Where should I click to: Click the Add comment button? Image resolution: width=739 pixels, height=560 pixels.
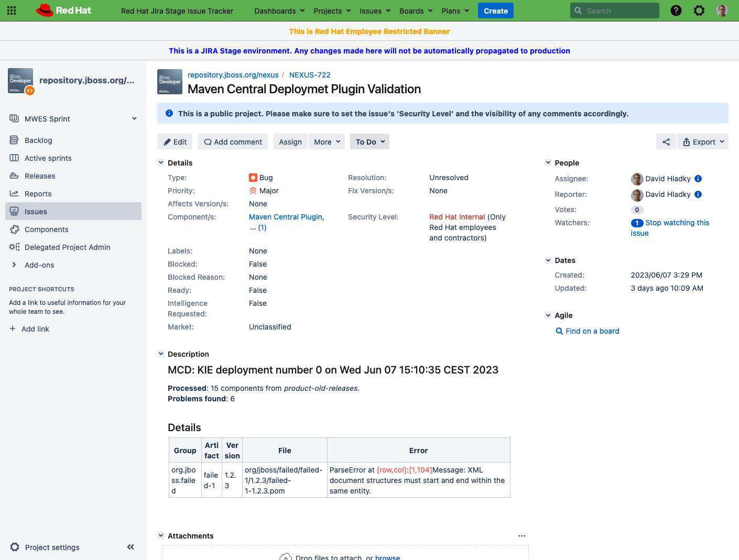pos(233,142)
